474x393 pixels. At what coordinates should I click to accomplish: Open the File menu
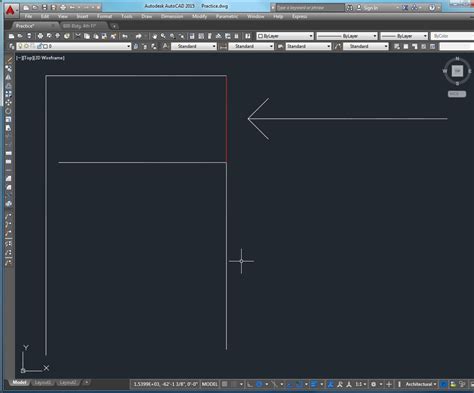click(x=28, y=16)
